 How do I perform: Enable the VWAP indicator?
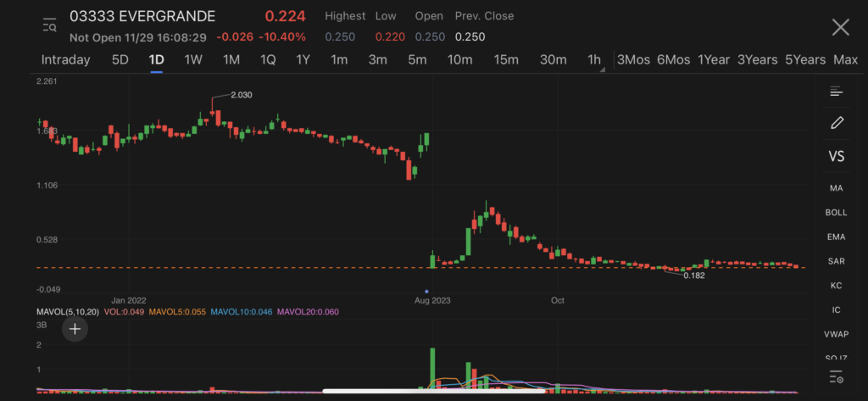point(837,334)
